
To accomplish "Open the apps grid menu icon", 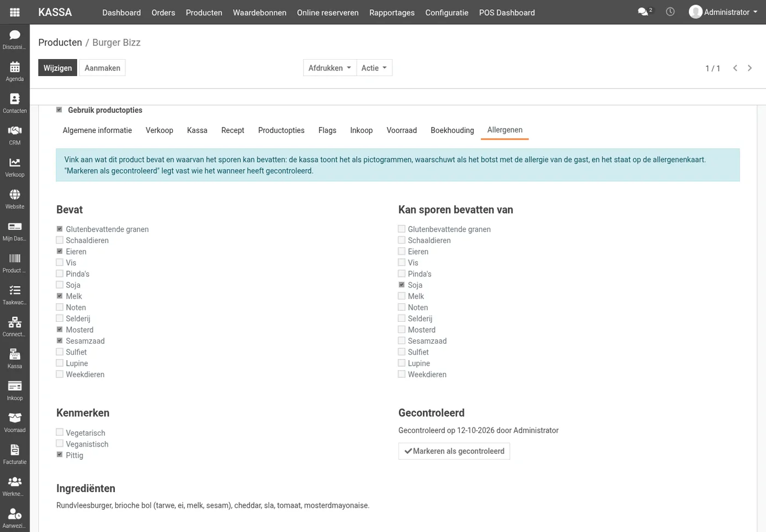I will pyautogui.click(x=15, y=12).
